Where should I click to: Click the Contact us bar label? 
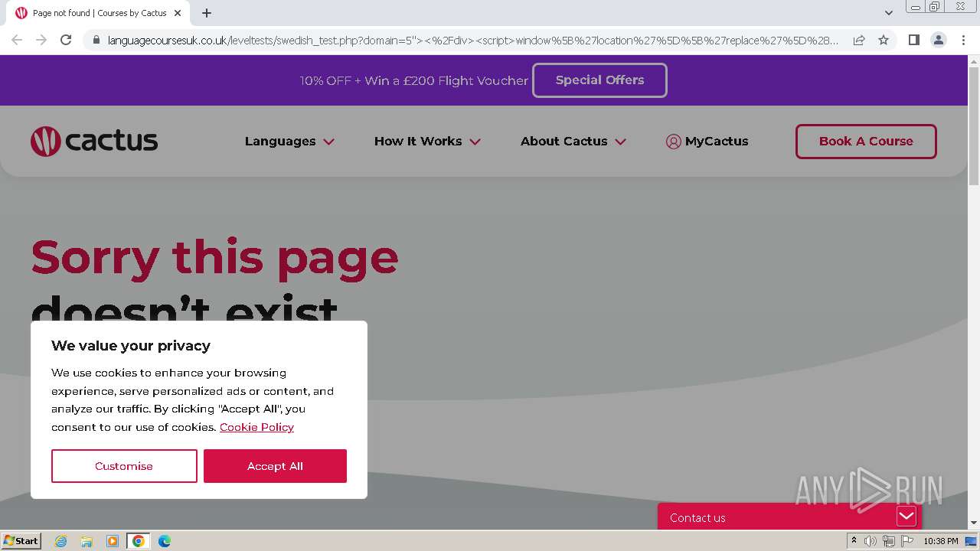point(697,518)
